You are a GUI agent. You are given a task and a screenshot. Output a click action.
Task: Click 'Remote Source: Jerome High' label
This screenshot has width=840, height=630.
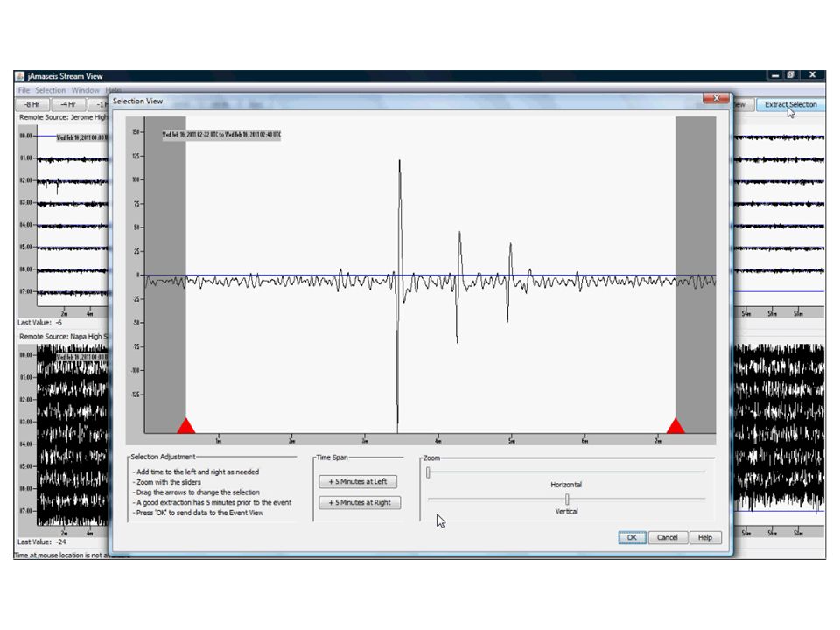tap(63, 117)
